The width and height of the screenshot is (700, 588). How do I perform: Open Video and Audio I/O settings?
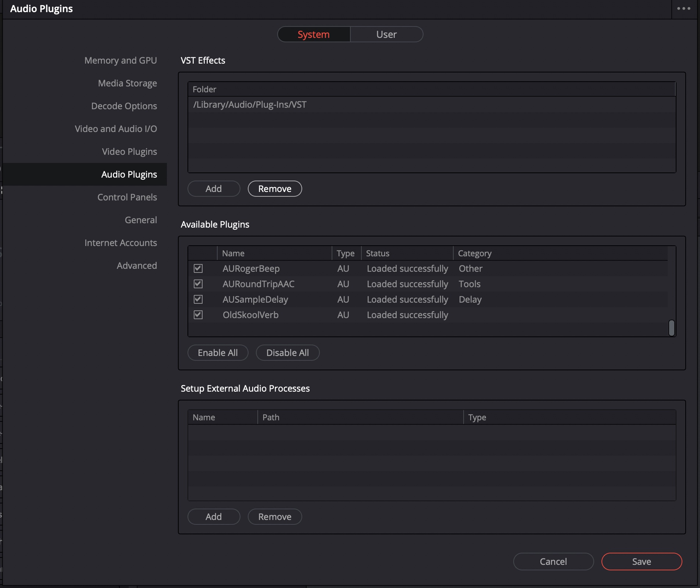116,129
